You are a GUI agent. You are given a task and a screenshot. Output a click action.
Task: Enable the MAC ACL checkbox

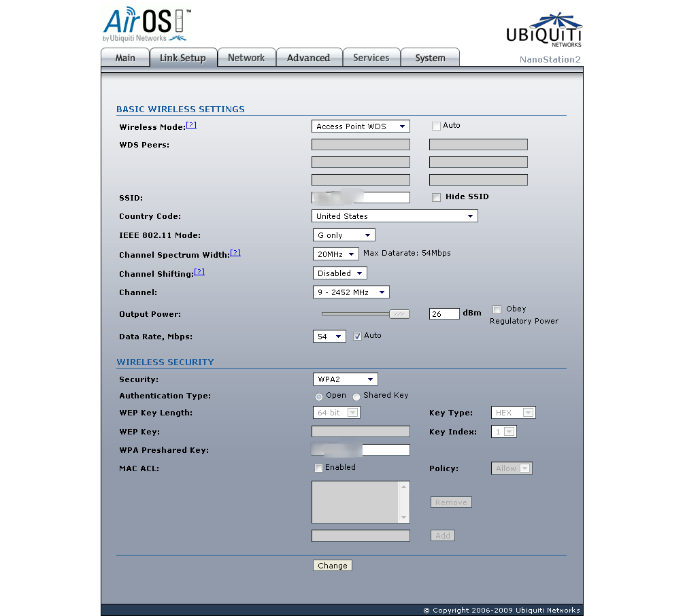pyautogui.click(x=318, y=468)
